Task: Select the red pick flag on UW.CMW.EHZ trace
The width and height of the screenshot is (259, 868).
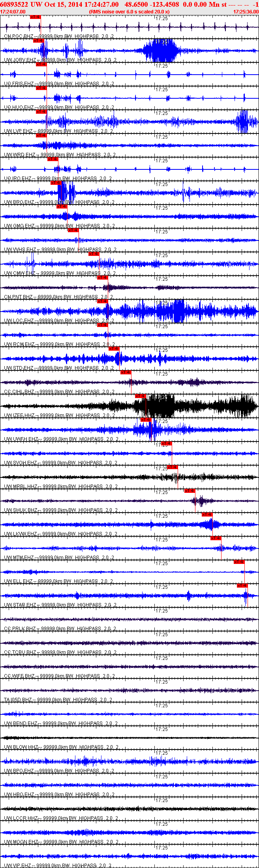Action: click(94, 254)
